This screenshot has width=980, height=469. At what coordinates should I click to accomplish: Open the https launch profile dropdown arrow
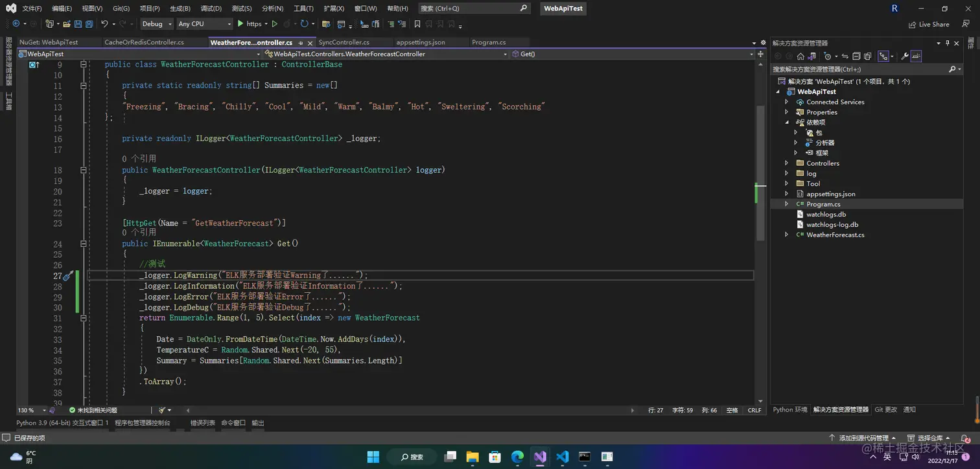pyautogui.click(x=266, y=24)
